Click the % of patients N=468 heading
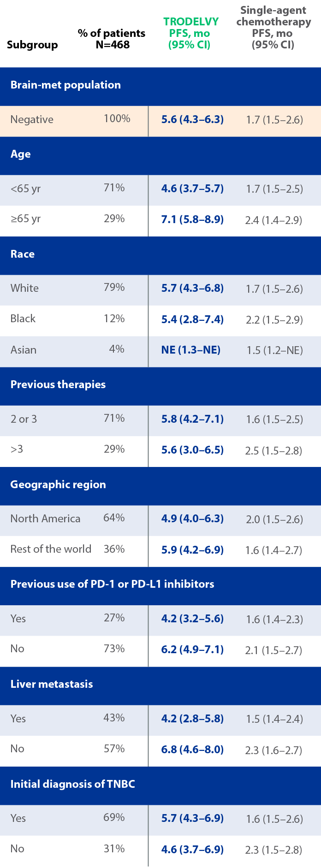The image size is (321, 868). point(112,39)
